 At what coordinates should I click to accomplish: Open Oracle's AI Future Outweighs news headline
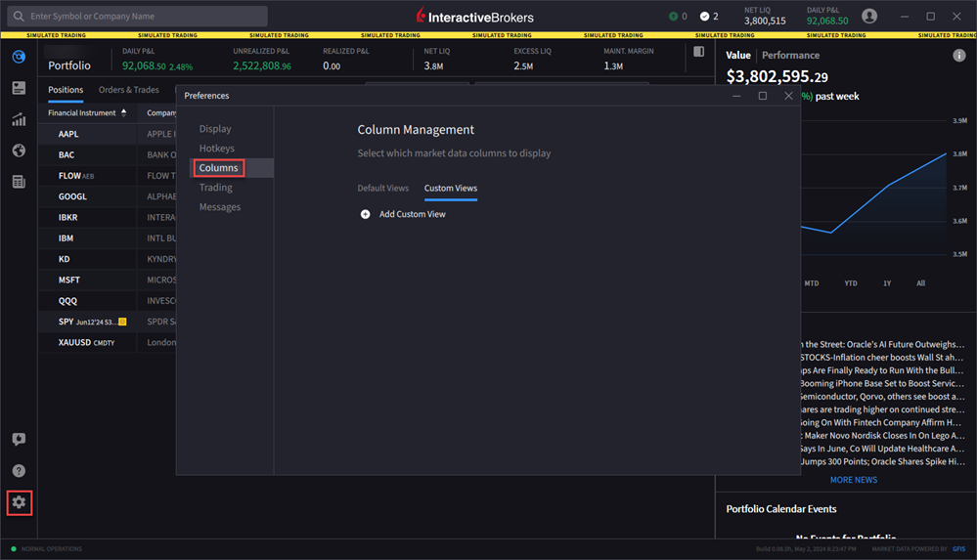point(883,344)
